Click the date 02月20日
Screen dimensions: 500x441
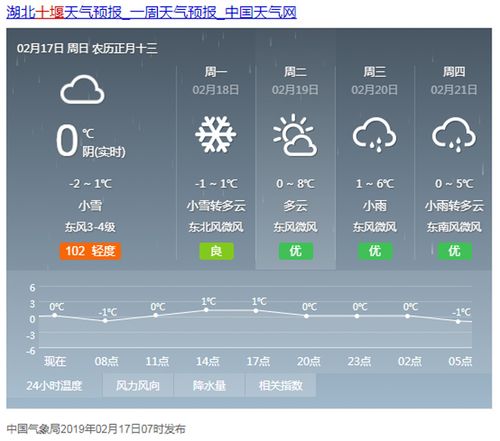pyautogui.click(x=374, y=90)
